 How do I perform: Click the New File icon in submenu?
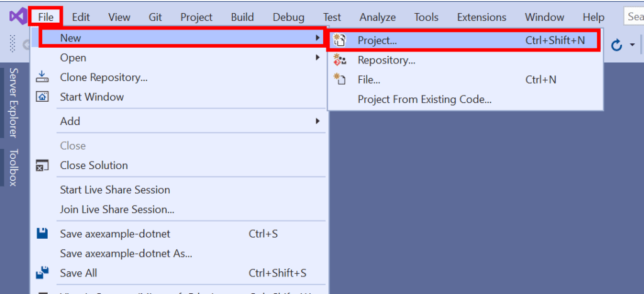pyautogui.click(x=340, y=80)
